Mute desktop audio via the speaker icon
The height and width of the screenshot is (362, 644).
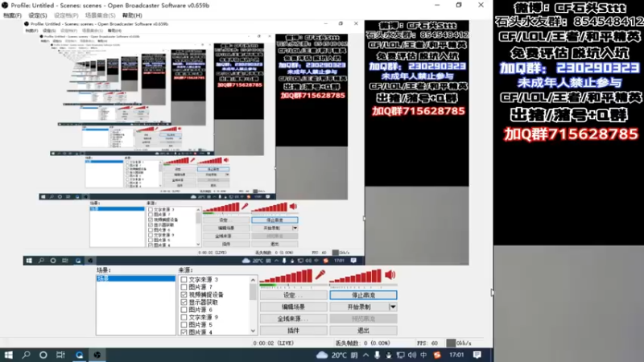click(x=390, y=274)
